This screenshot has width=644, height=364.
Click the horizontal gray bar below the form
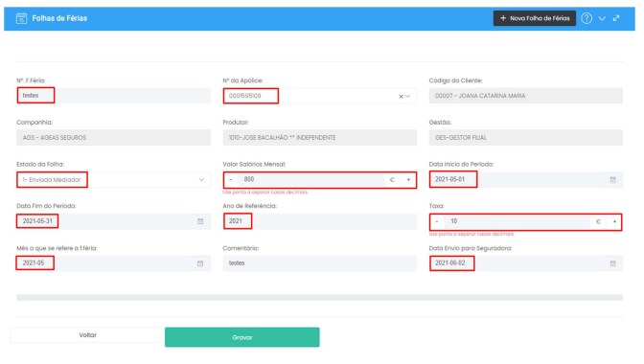319,298
